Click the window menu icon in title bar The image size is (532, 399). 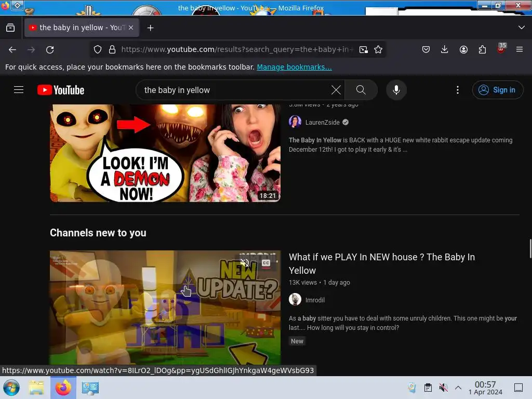17,5
